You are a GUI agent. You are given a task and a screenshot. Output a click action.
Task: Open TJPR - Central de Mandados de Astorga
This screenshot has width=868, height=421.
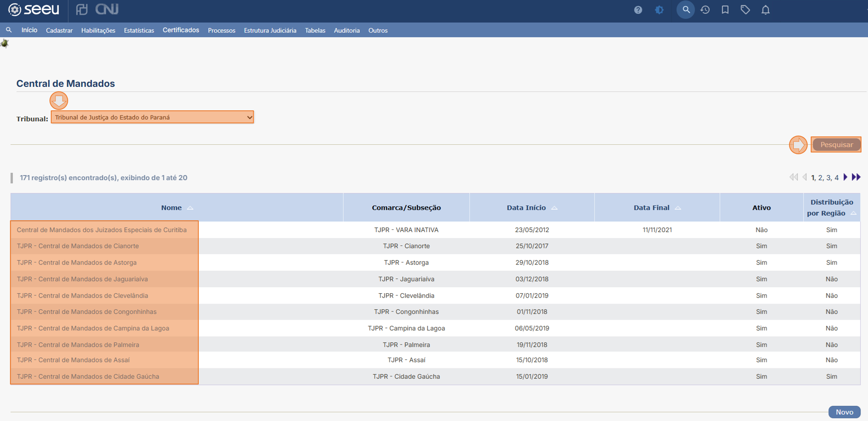(76, 262)
